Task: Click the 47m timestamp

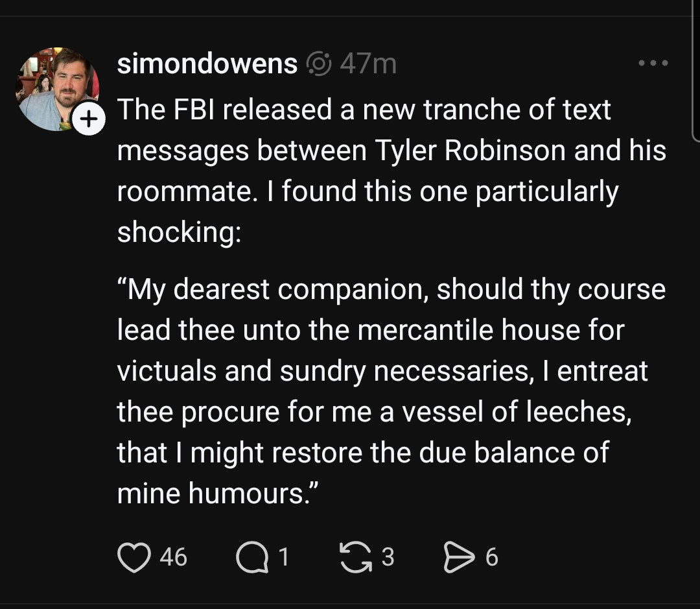Action: coord(367,64)
